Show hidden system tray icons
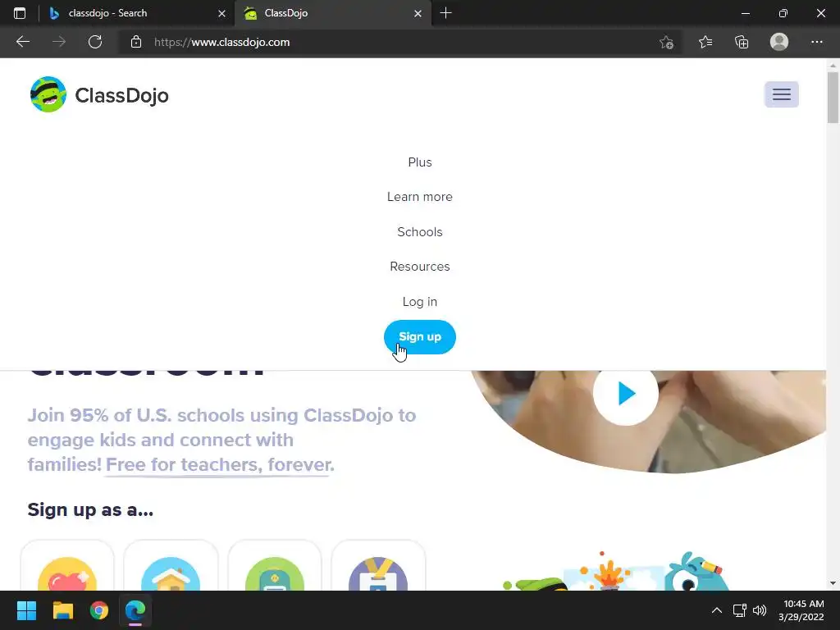The image size is (840, 630). (716, 610)
